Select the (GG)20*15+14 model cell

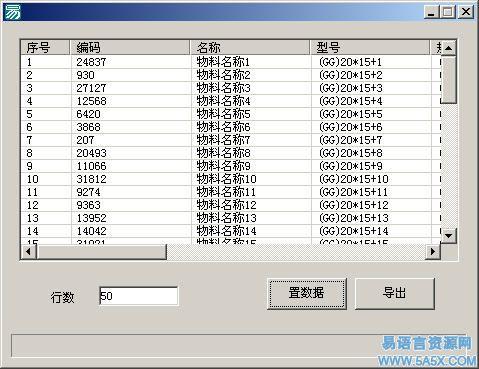point(371,231)
